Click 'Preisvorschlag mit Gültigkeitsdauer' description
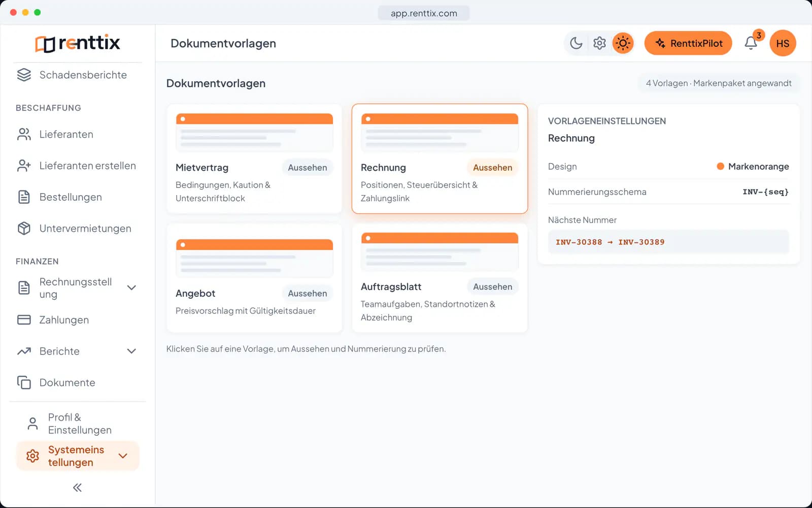The width and height of the screenshot is (812, 508). click(x=246, y=311)
